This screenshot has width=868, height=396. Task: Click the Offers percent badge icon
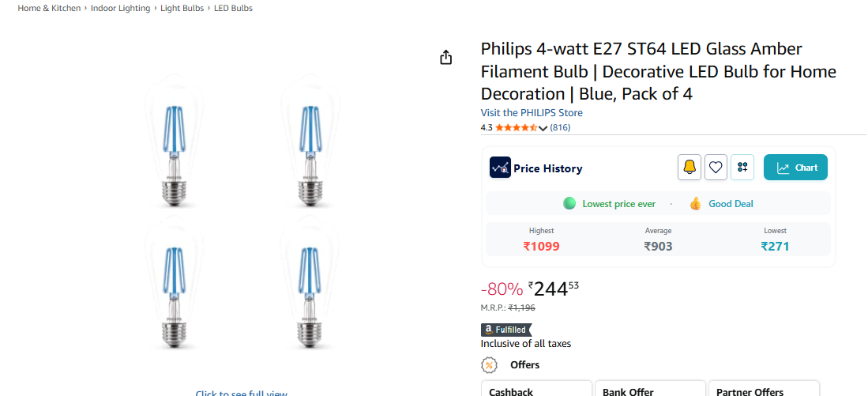click(x=490, y=364)
